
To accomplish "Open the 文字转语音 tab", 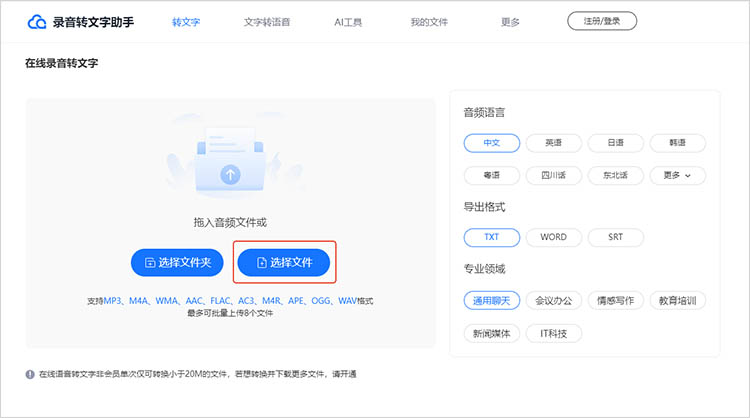I will click(267, 22).
